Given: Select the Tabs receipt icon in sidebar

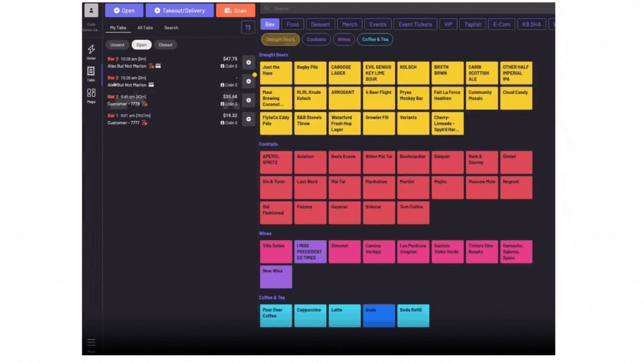Looking at the screenshot, I should 91,72.
